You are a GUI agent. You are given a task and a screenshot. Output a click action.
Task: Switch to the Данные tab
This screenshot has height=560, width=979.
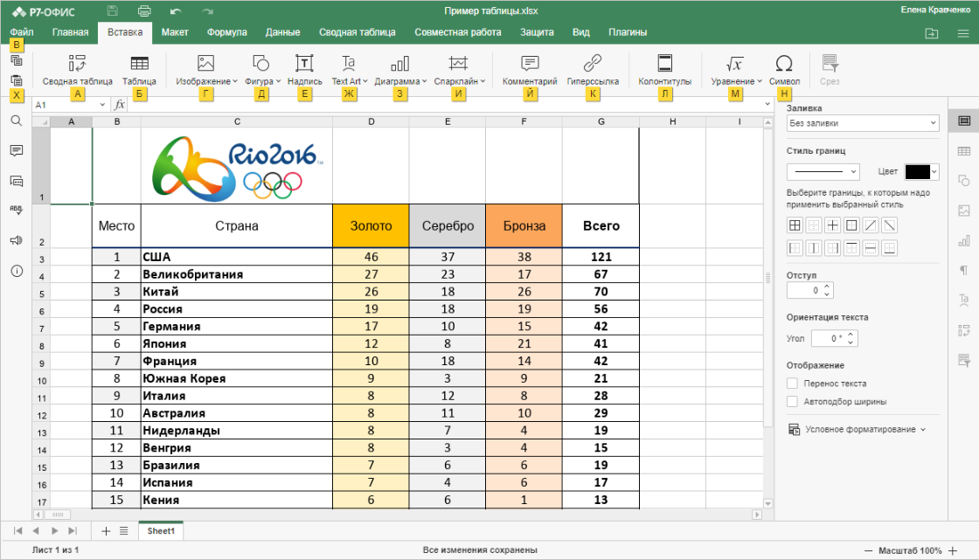click(282, 32)
